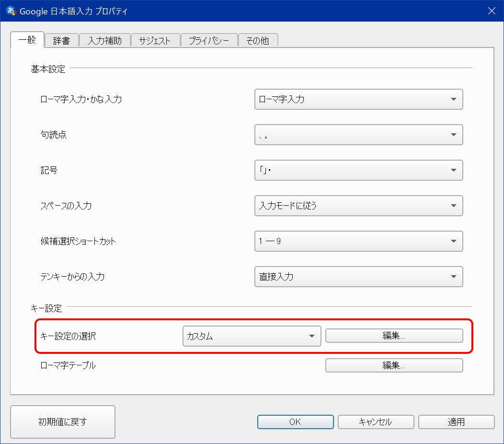Screen dimensions: 504x444
Task: Click the キャンセル button
Action: click(x=376, y=422)
